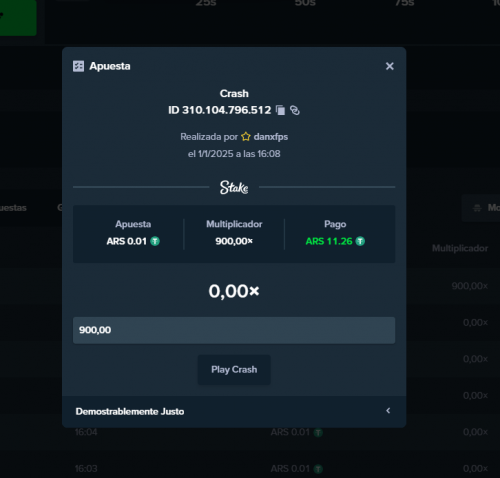The image size is (500, 478).
Task: Click the Multiplicador column header in background table
Action: click(460, 248)
